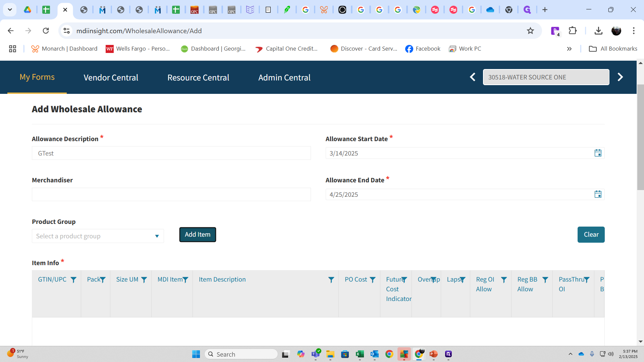Go to next vendor with right arrow
The image size is (644, 362).
(x=620, y=77)
